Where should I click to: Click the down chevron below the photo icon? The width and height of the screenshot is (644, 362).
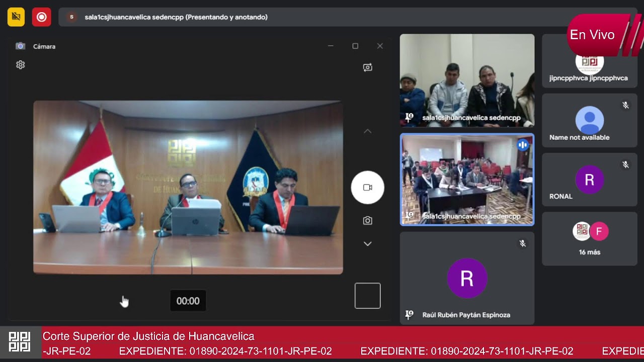[368, 244]
